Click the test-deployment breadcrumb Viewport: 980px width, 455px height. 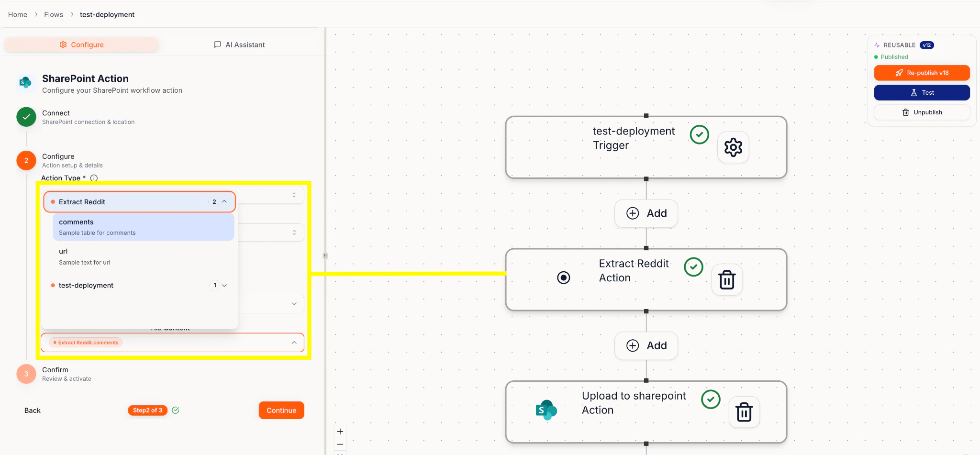coord(107,14)
